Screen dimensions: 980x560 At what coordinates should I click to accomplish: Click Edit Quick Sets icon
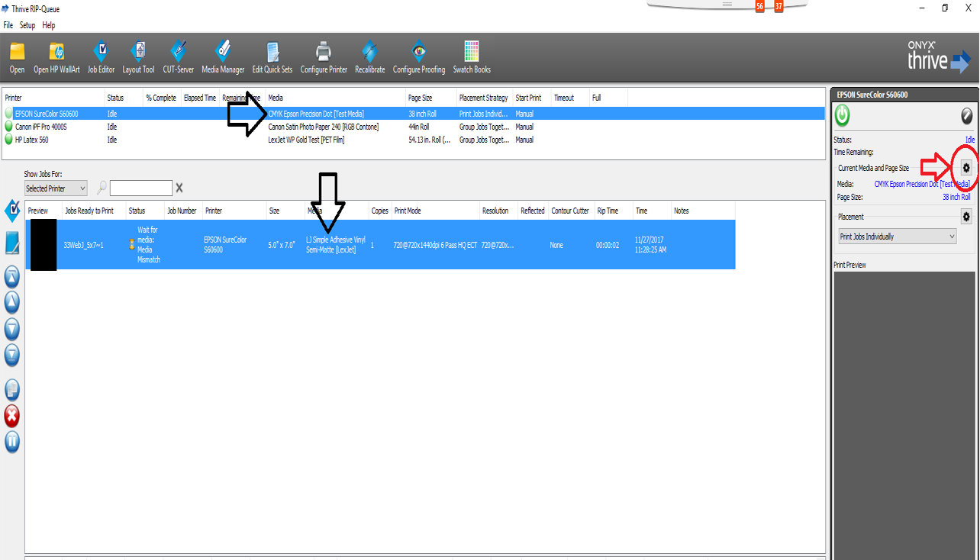pyautogui.click(x=272, y=58)
